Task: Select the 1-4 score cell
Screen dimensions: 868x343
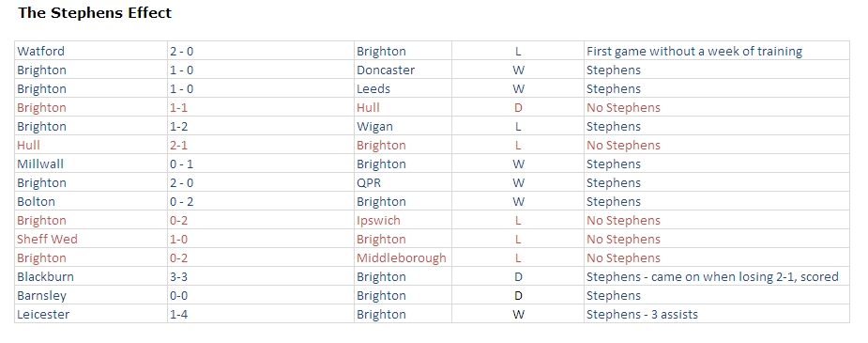Action: tap(261, 315)
